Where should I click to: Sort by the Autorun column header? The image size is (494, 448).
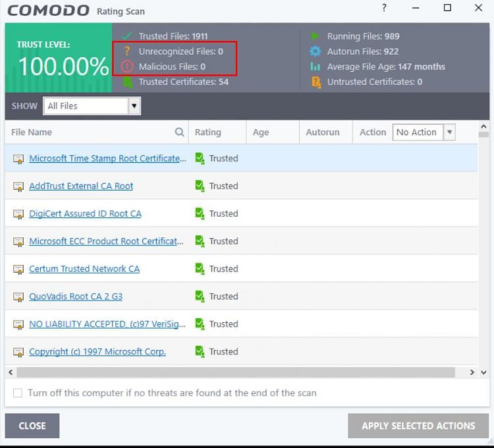[x=323, y=132]
